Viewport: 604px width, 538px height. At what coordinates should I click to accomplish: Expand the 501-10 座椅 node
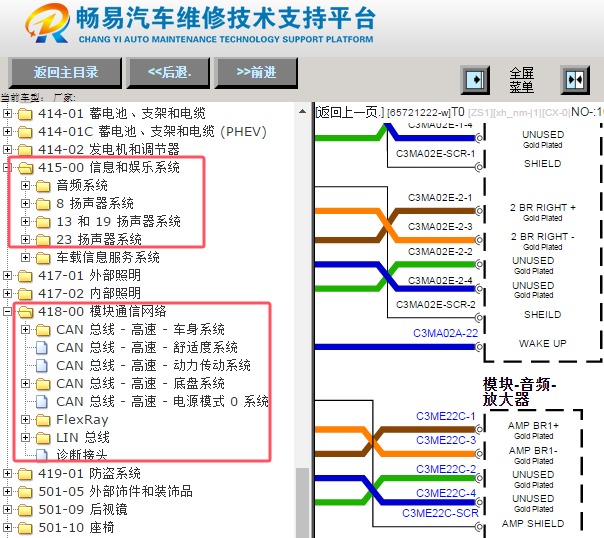7,527
